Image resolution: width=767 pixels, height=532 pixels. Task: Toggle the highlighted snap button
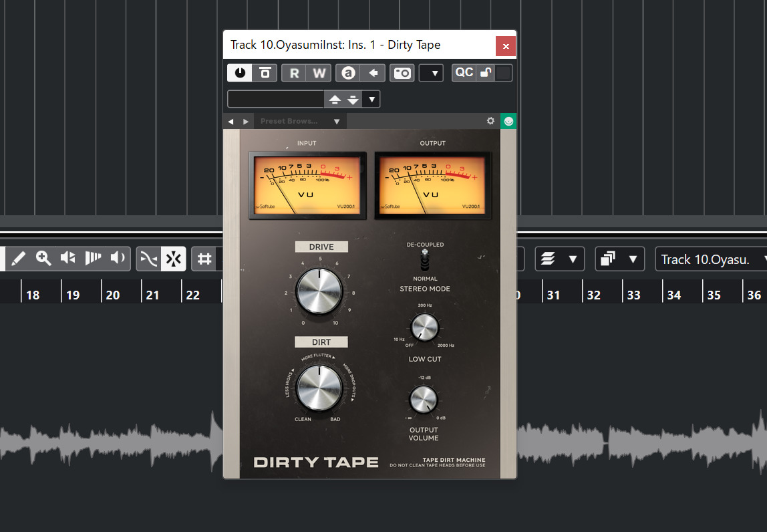tap(174, 259)
